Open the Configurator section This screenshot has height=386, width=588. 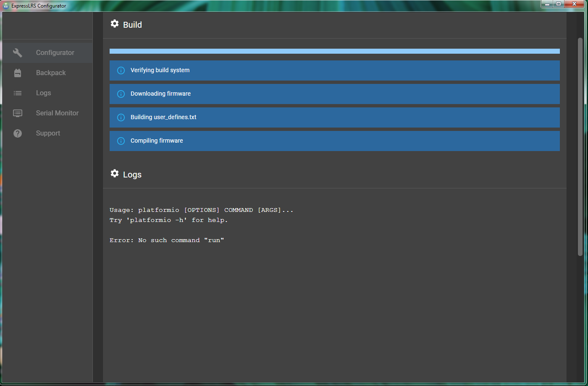pyautogui.click(x=47, y=53)
